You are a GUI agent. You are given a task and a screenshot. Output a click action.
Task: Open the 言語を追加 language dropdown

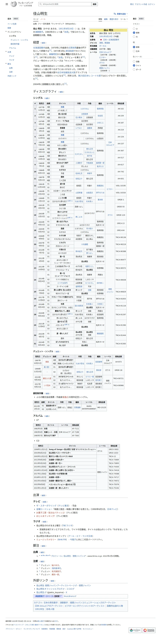121,14
